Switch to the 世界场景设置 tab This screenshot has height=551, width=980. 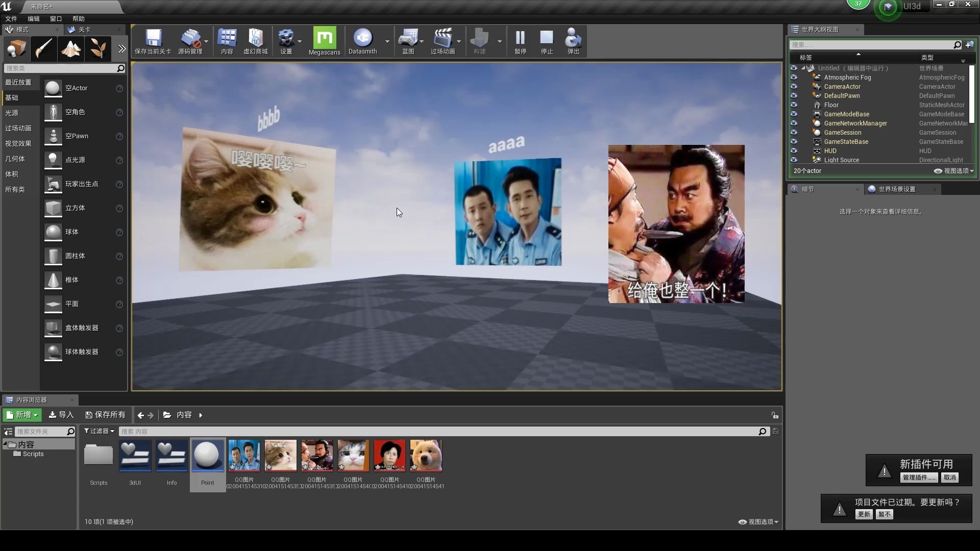(x=897, y=189)
